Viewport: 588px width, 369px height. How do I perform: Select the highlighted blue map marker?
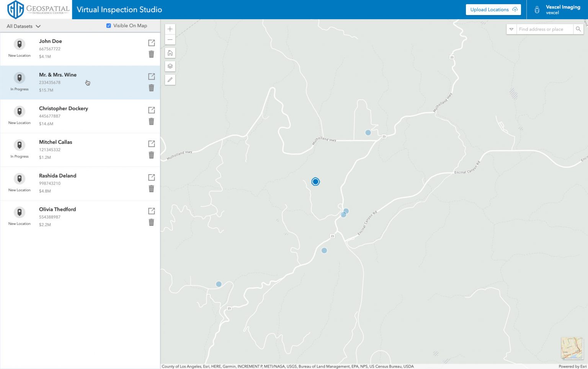[315, 182]
